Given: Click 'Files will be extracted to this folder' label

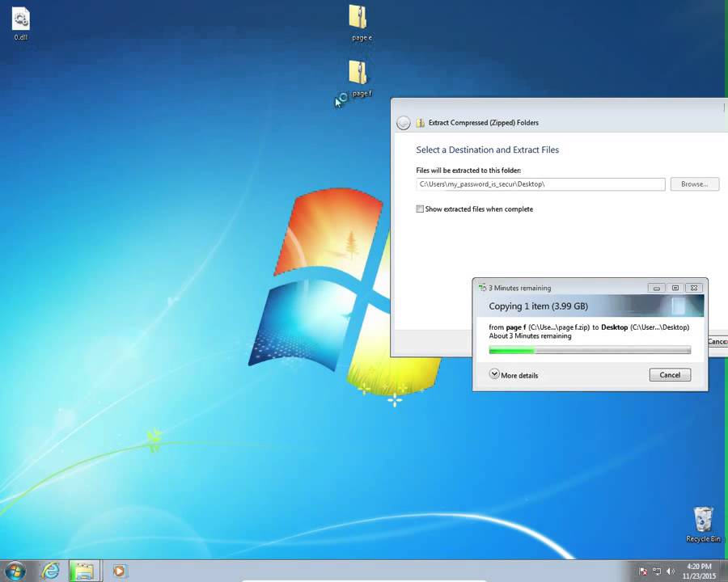Looking at the screenshot, I should coord(468,171).
